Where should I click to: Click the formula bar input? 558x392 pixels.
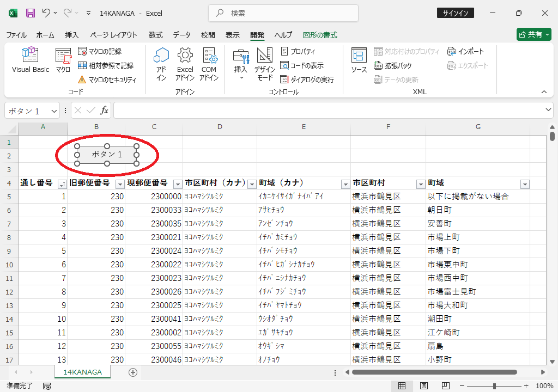coord(329,111)
